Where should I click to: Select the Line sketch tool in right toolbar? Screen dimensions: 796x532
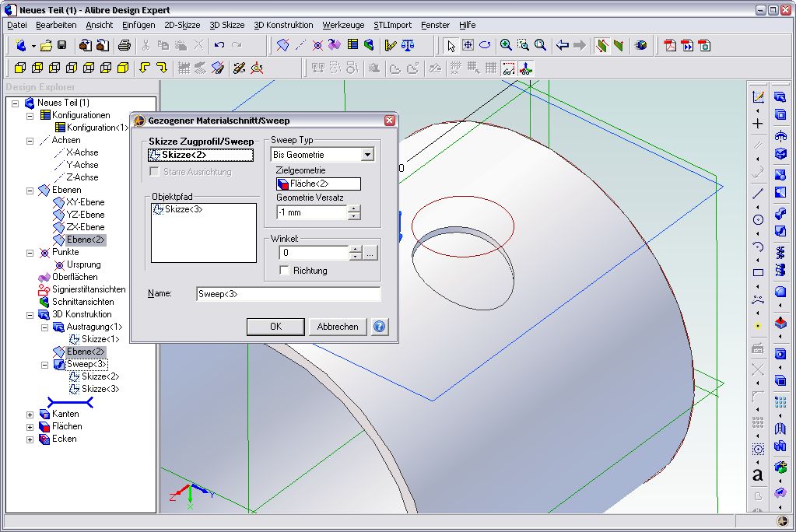click(x=758, y=194)
